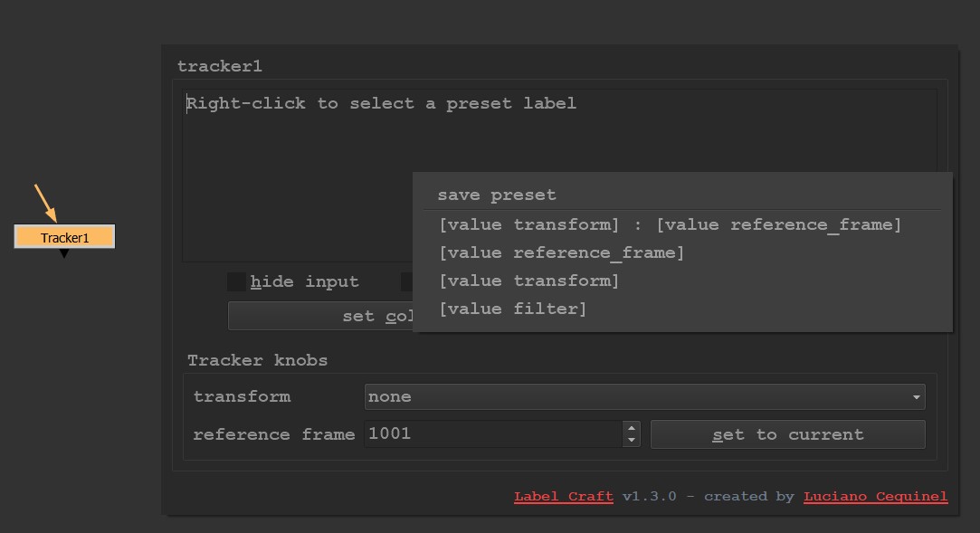The height and width of the screenshot is (533, 980).
Task: Select the [value transform] : [value reference_frame] preset
Action: 670,224
